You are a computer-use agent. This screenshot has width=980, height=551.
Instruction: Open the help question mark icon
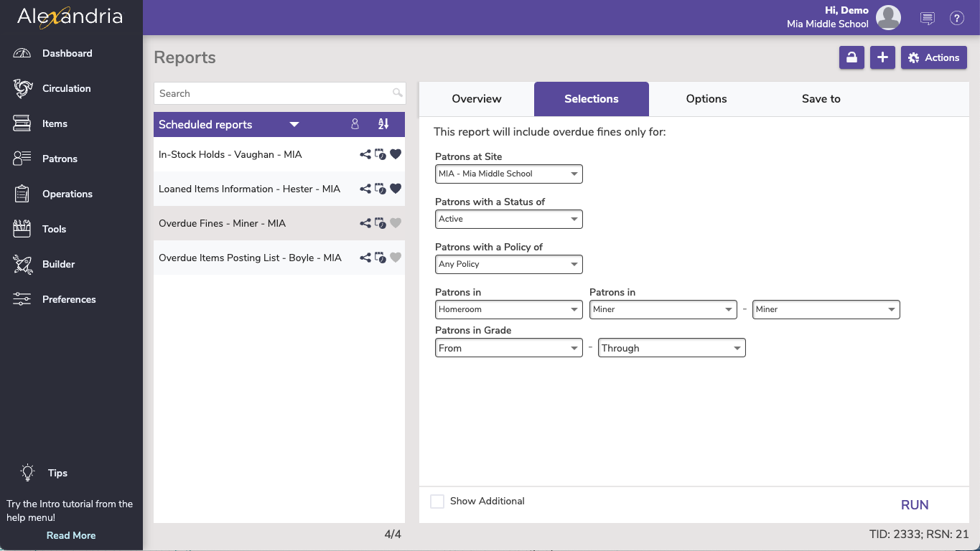956,19
